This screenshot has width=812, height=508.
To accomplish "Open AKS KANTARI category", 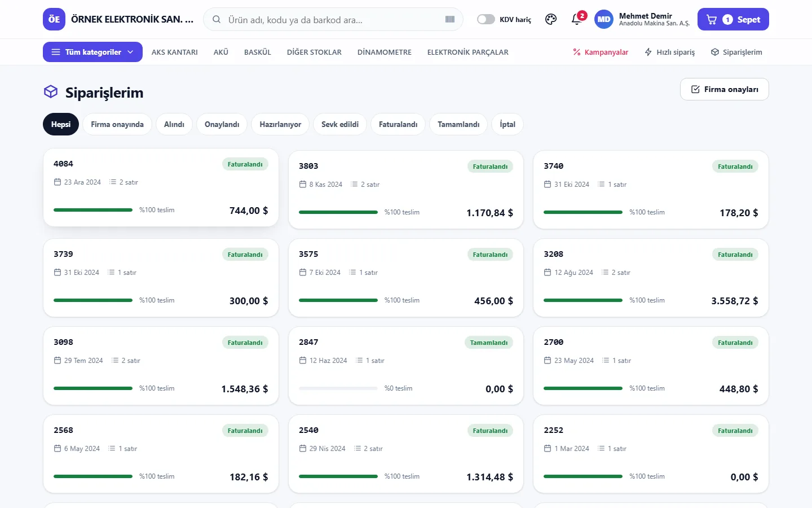I will tap(175, 52).
